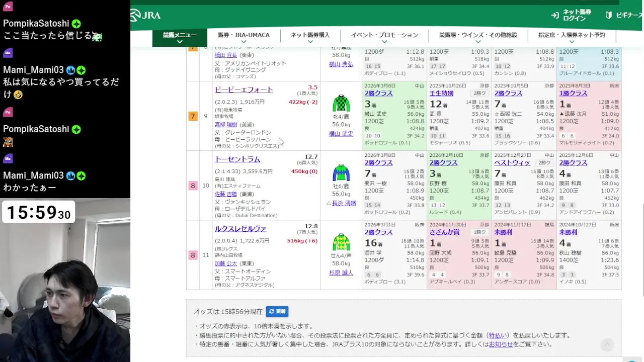The height and width of the screenshot is (362, 644).
Task: Click the sire text グレーターロンドン
Action: [248, 133]
